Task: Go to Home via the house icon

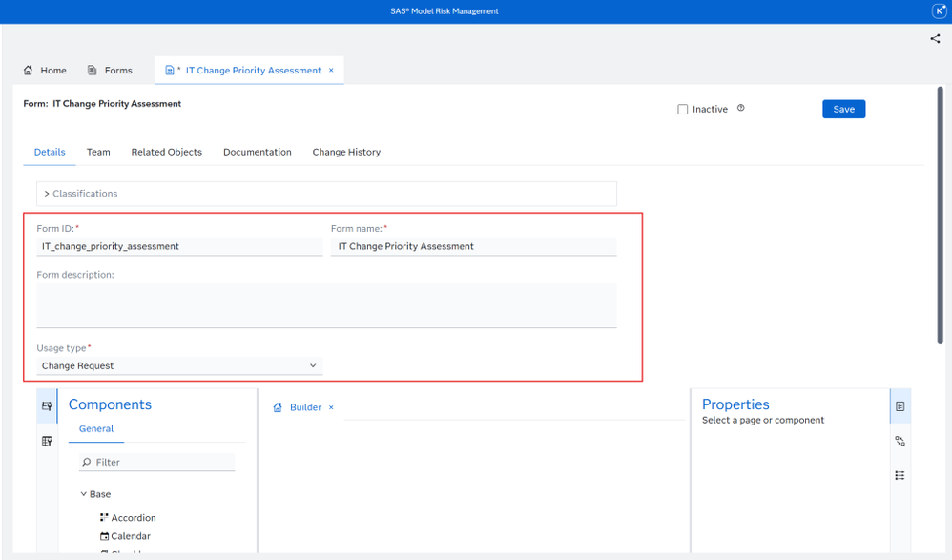Action: pyautogui.click(x=28, y=70)
